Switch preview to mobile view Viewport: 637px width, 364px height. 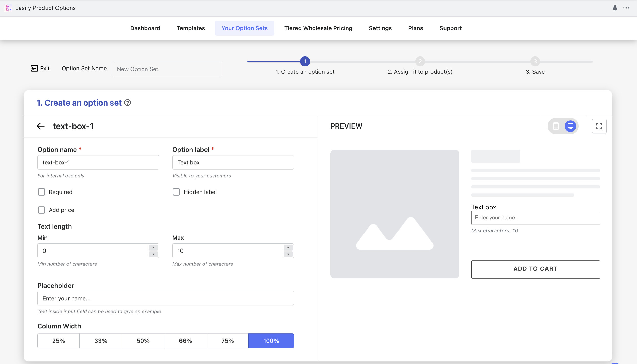556,126
